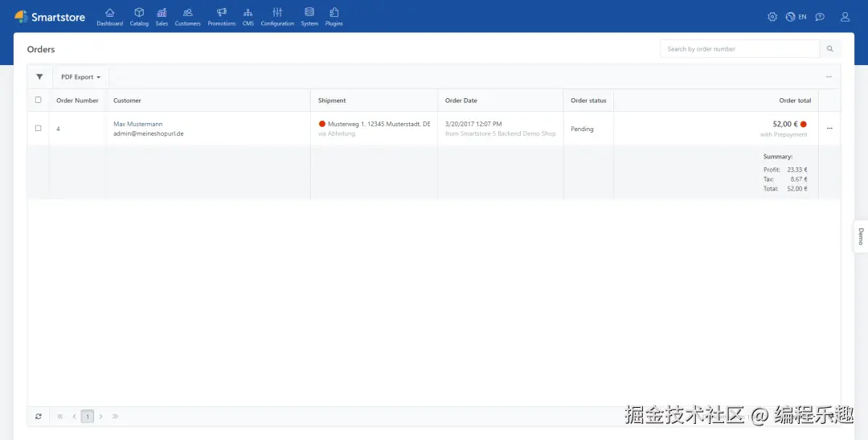Go to previous page of orders

[x=74, y=416]
